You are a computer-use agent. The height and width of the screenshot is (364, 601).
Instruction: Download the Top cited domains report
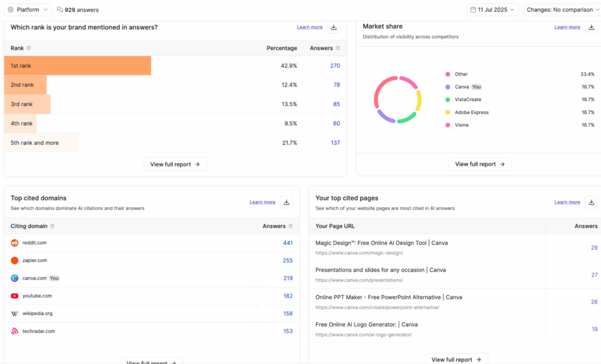coord(286,202)
